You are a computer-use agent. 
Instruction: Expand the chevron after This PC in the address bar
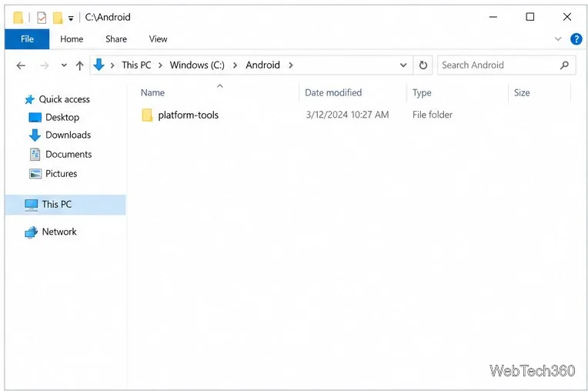pos(160,65)
